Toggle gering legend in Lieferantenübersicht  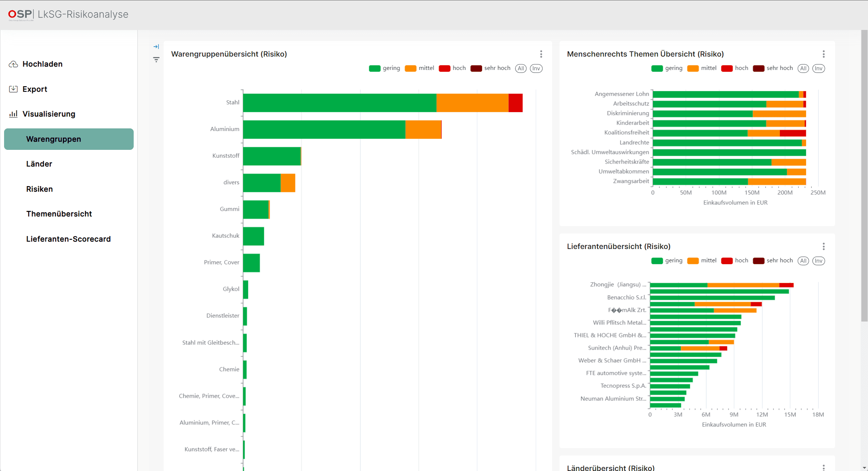(x=667, y=260)
